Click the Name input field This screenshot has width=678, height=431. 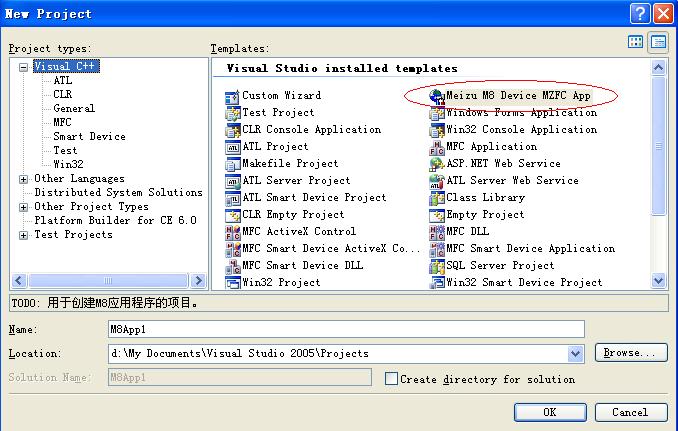click(346, 329)
